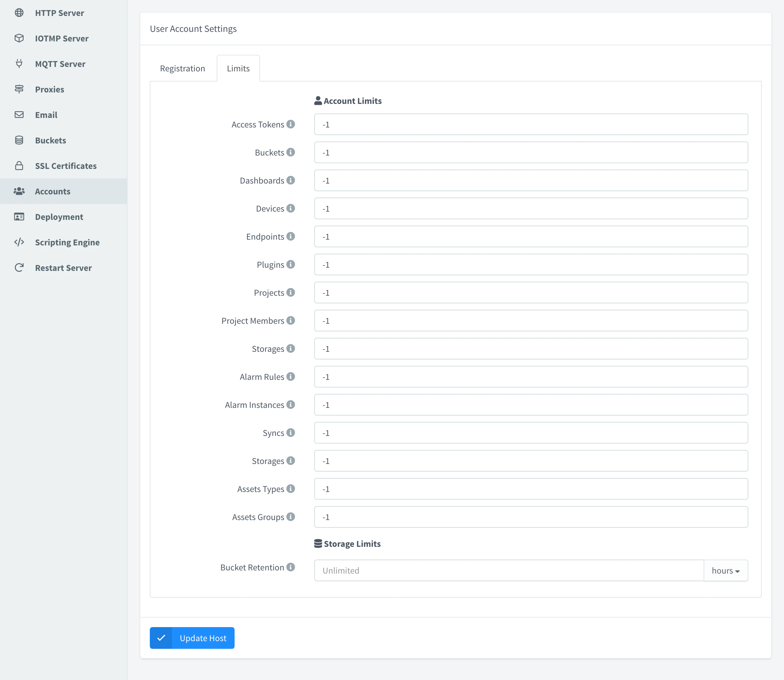Open Buckets section in sidebar

63,141
